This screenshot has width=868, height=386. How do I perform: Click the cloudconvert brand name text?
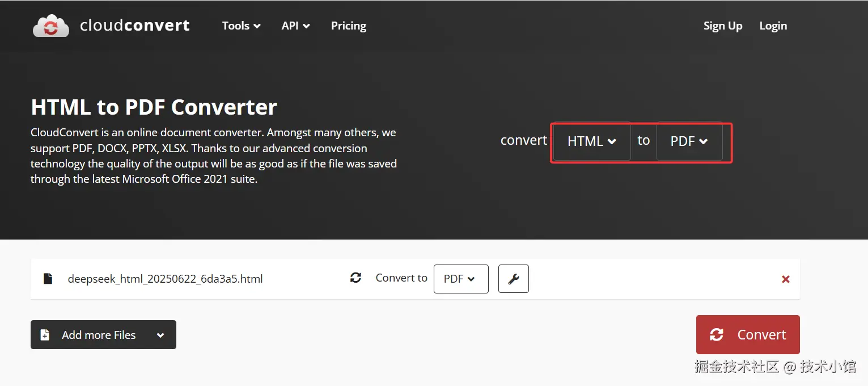pos(135,26)
